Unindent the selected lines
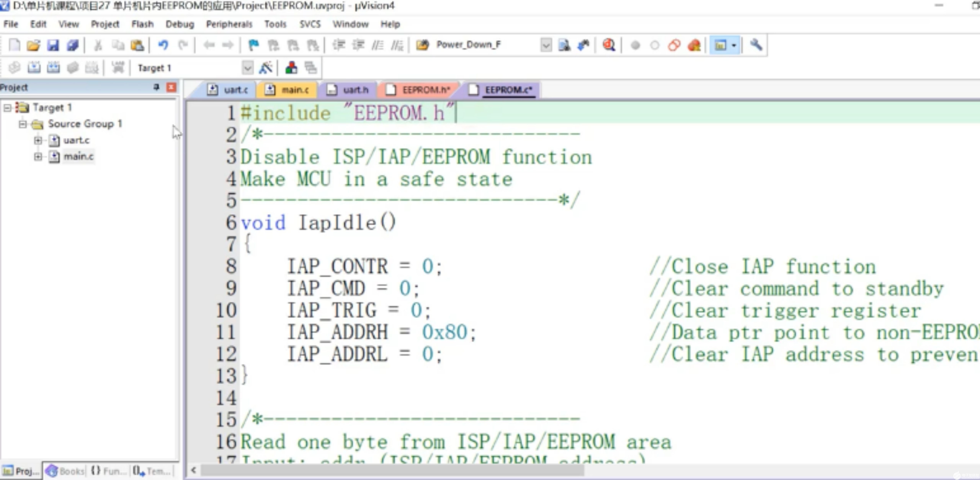The image size is (980, 480). click(x=358, y=45)
